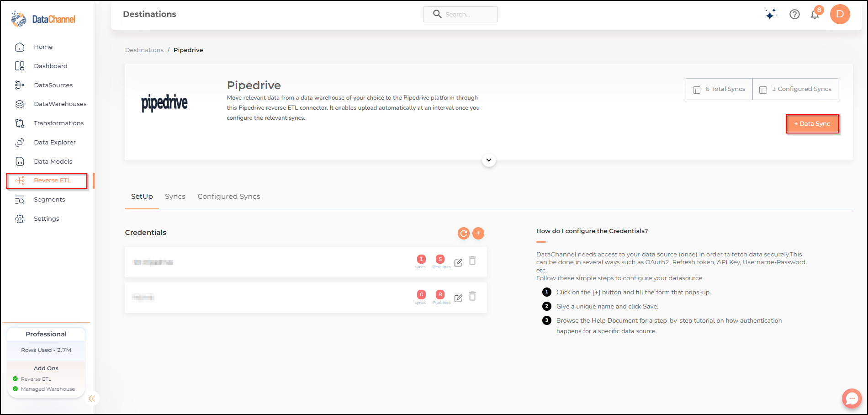The width and height of the screenshot is (868, 415).
Task: Switch to the Syncs tab
Action: pos(175,197)
